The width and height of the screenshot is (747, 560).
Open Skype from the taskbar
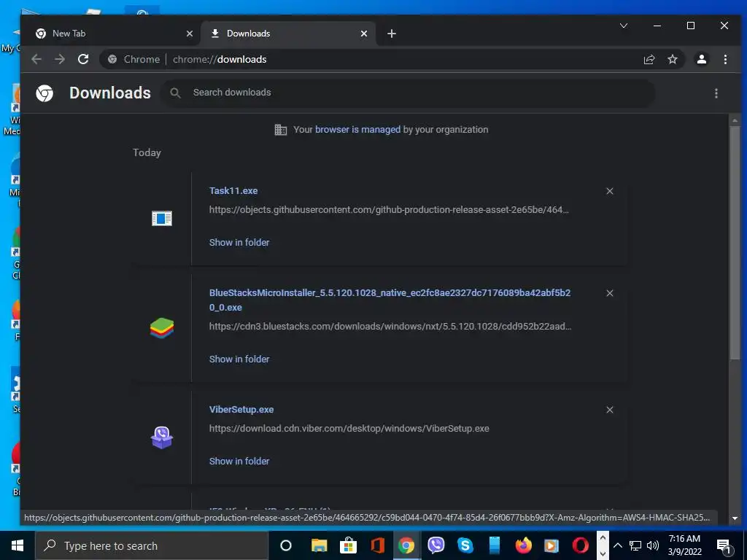click(x=465, y=545)
